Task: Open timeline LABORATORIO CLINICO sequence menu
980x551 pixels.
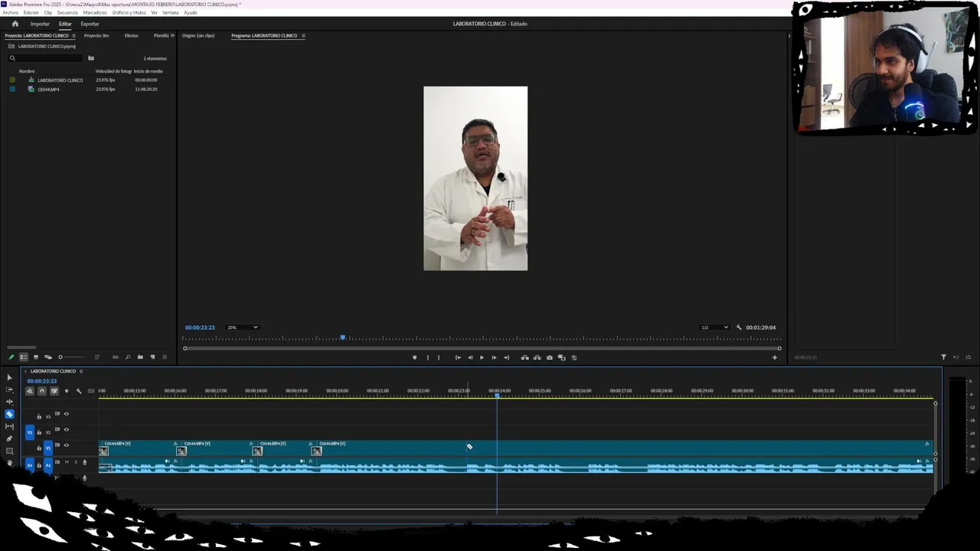Action: click(x=80, y=371)
